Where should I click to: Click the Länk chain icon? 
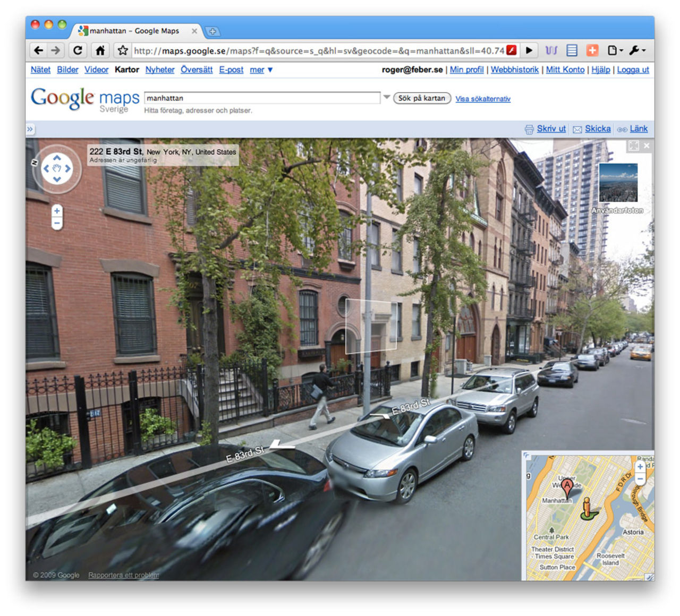623,129
